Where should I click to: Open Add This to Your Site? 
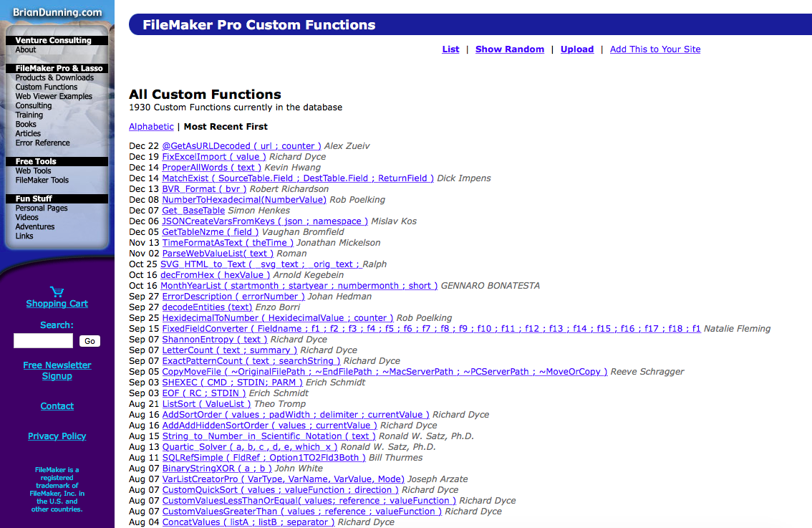[655, 49]
